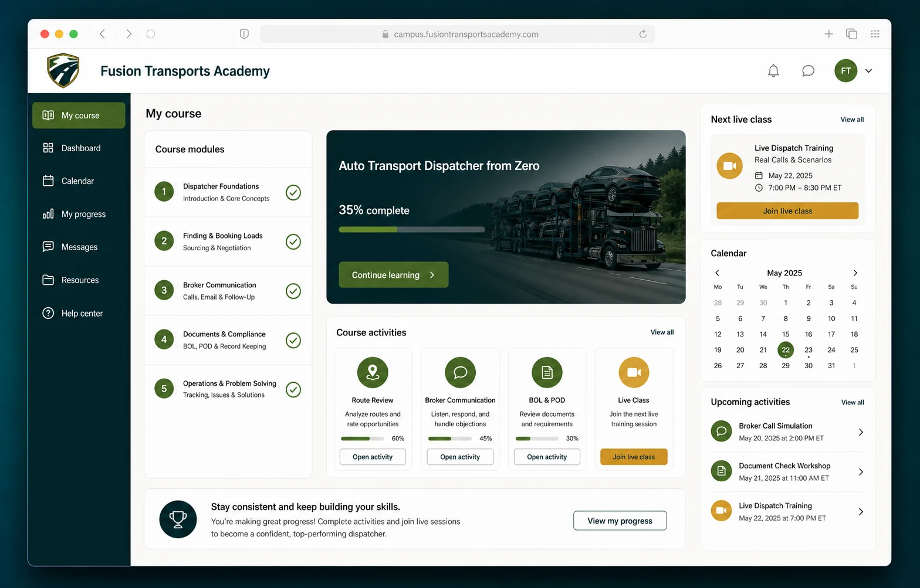Image resolution: width=920 pixels, height=588 pixels.
Task: Expand the upcoming Live Dispatch Training chevron
Action: pos(861,512)
